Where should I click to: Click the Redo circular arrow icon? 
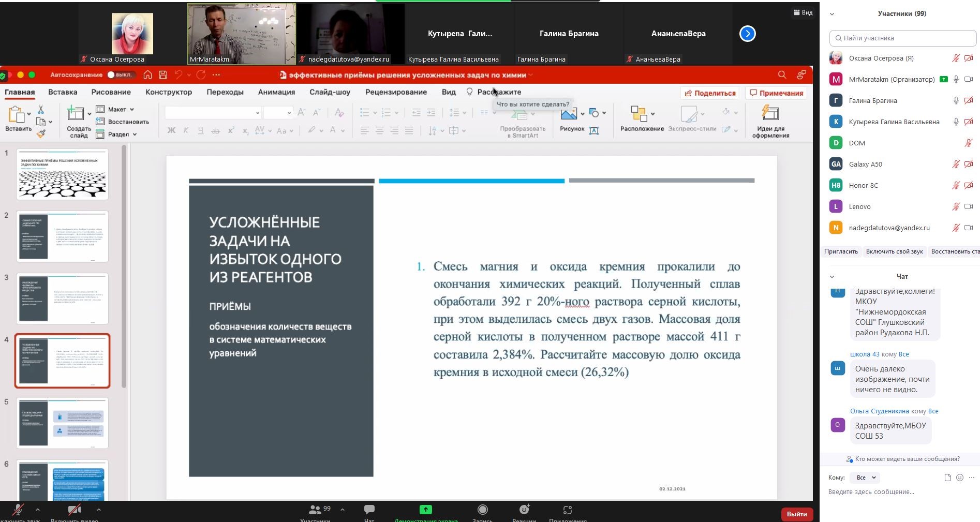click(x=201, y=75)
